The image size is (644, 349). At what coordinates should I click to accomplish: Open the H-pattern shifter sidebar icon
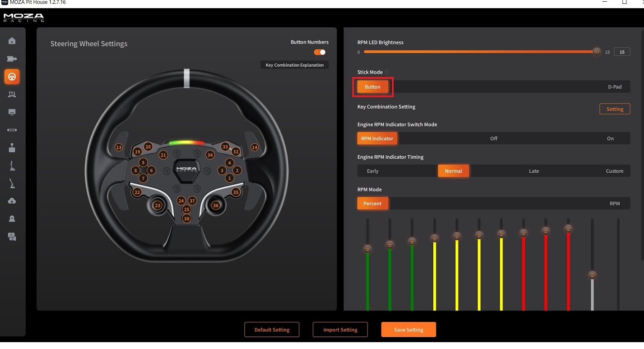12,148
